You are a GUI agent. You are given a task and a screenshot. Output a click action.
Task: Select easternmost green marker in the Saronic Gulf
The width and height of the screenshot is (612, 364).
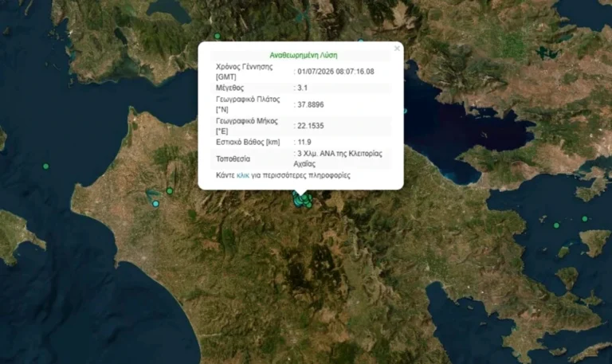click(x=585, y=219)
